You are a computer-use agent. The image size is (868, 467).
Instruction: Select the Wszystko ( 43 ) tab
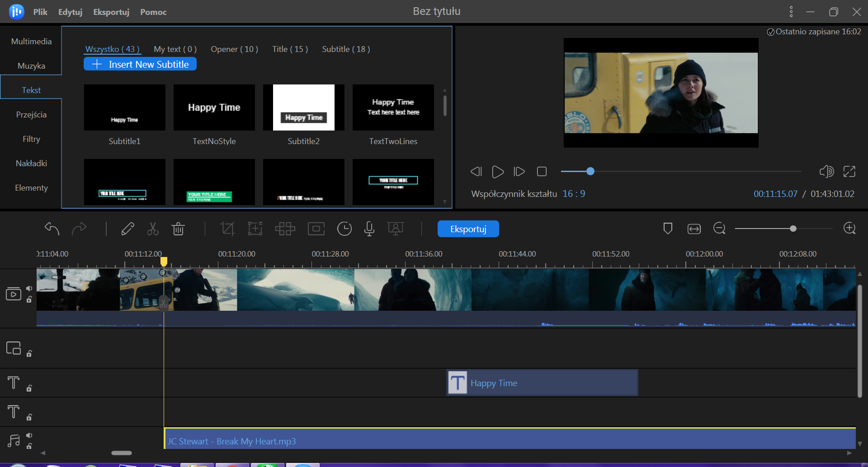pyautogui.click(x=113, y=49)
